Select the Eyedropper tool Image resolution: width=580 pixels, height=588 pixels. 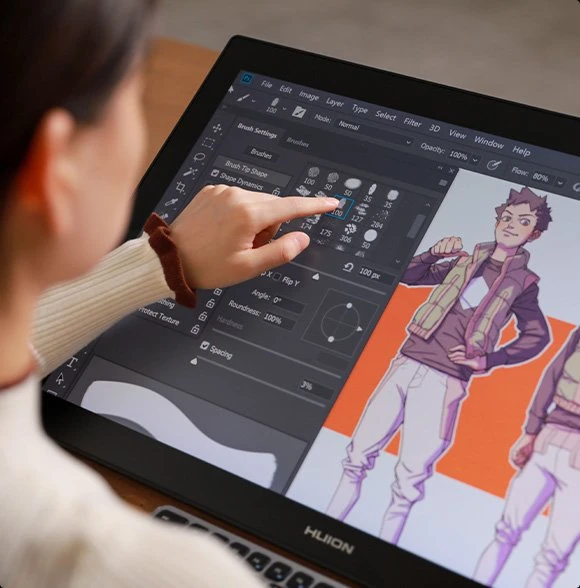[x=172, y=203]
